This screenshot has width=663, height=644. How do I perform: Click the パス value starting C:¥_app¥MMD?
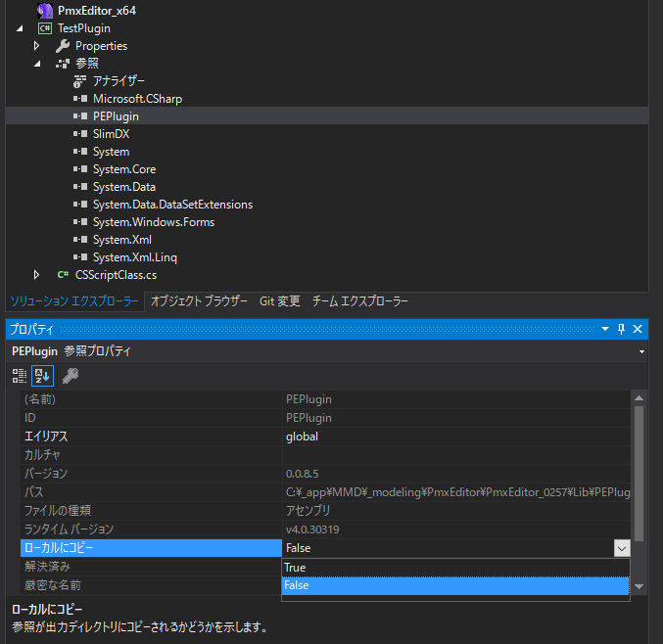(458, 492)
